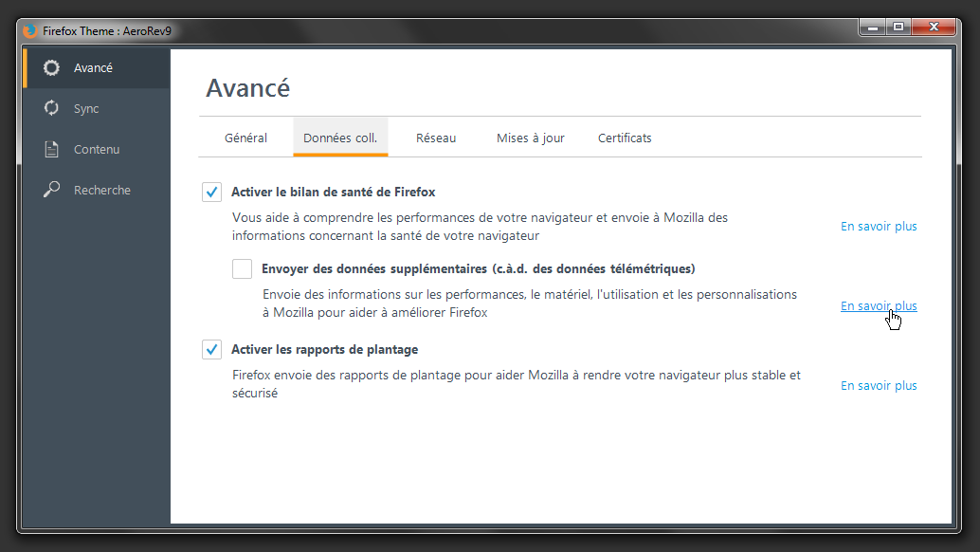Uncheck activer les rapports de plantage
The image size is (980, 552).
pyautogui.click(x=211, y=349)
